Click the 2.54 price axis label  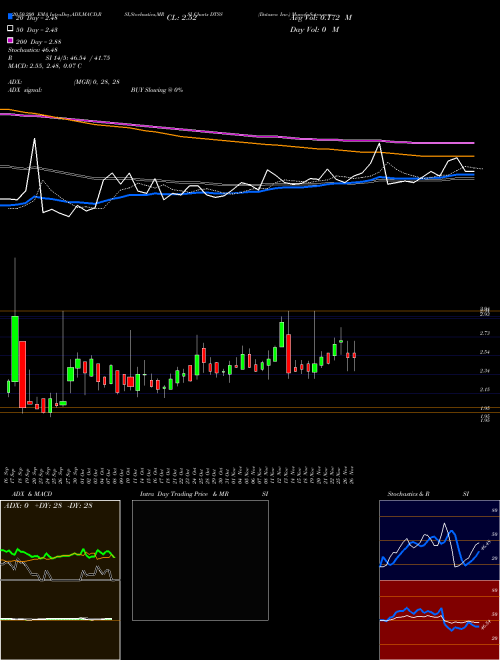coord(485,352)
